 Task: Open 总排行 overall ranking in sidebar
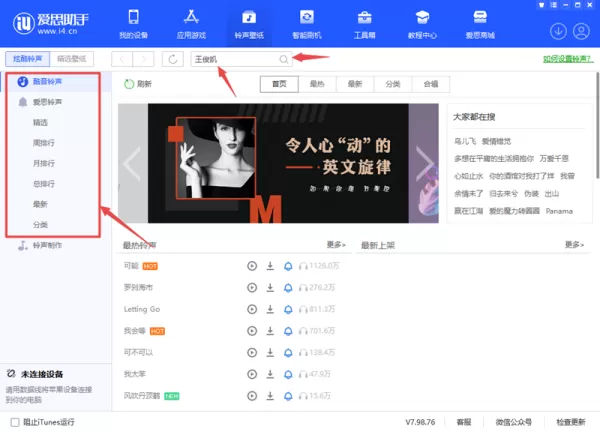point(44,184)
